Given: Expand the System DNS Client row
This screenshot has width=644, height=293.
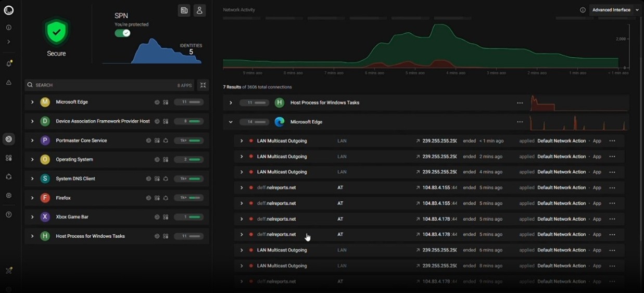Looking at the screenshot, I should (32, 179).
